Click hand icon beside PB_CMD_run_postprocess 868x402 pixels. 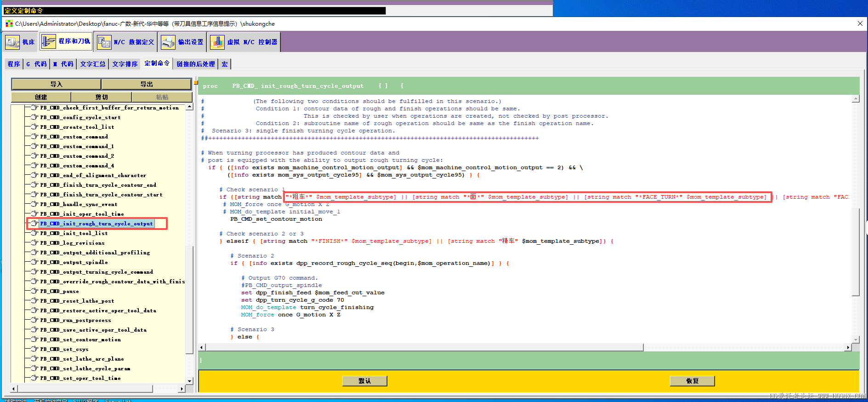(x=34, y=320)
